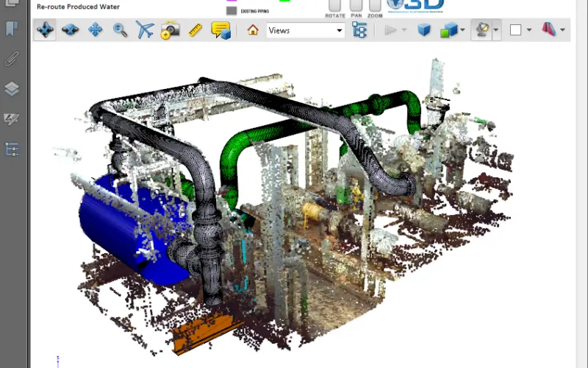Select the 3D Measurement ruler tool
This screenshot has width=588, height=368.
pos(195,30)
